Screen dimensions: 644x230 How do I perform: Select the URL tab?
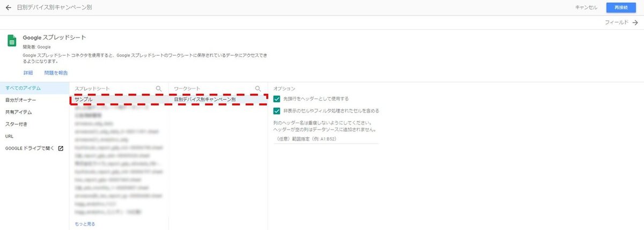(35, 136)
